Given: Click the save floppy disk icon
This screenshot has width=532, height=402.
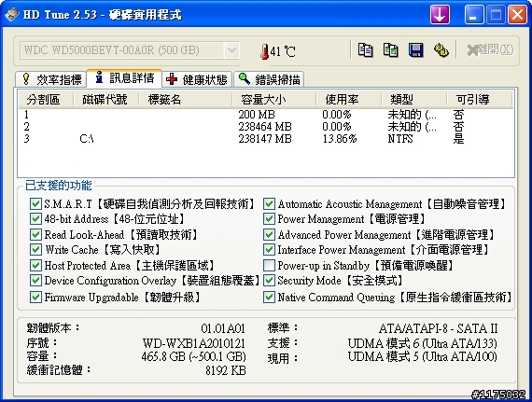Looking at the screenshot, I should (416, 50).
